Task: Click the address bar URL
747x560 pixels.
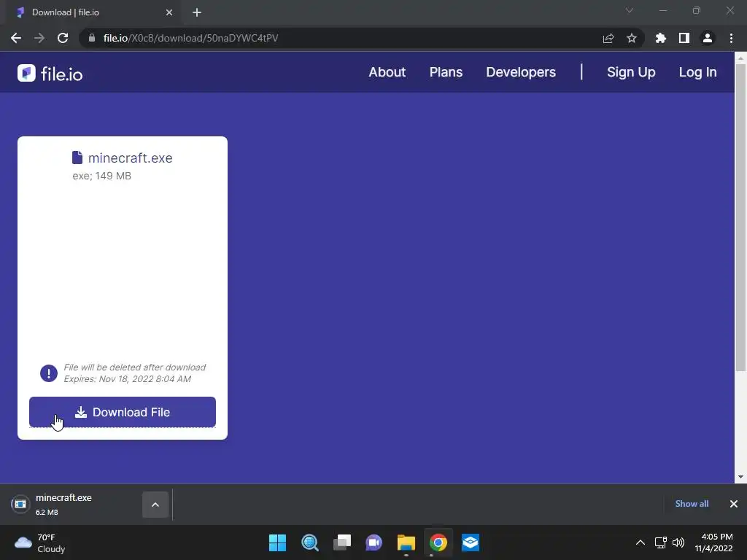Action: tap(190, 38)
